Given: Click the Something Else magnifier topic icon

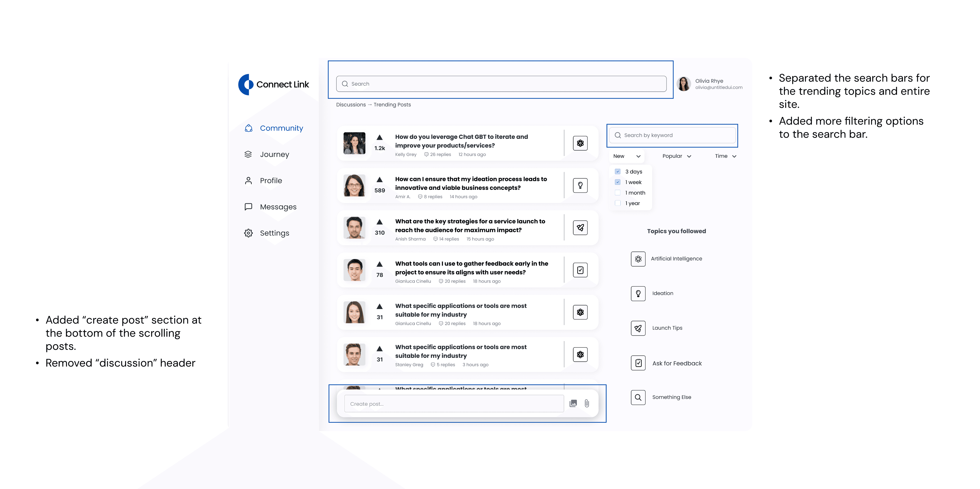Looking at the screenshot, I should coord(638,397).
